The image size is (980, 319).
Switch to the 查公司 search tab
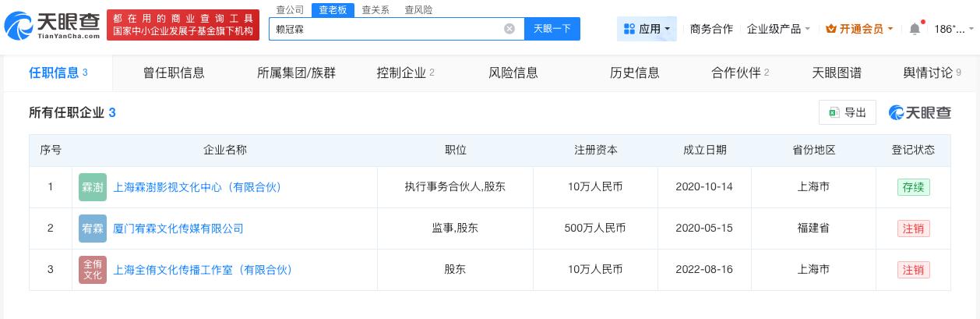coord(290,9)
